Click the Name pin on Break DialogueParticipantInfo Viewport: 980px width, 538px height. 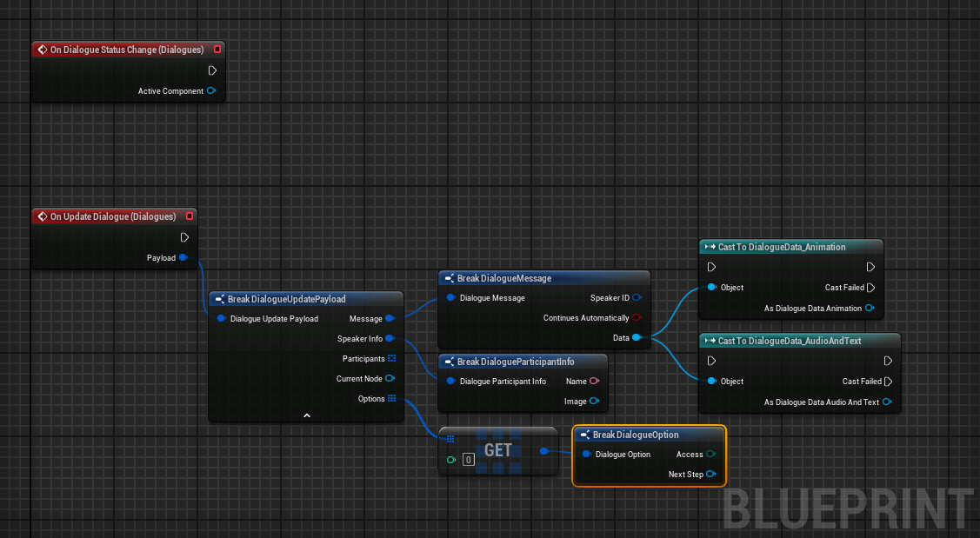[594, 381]
